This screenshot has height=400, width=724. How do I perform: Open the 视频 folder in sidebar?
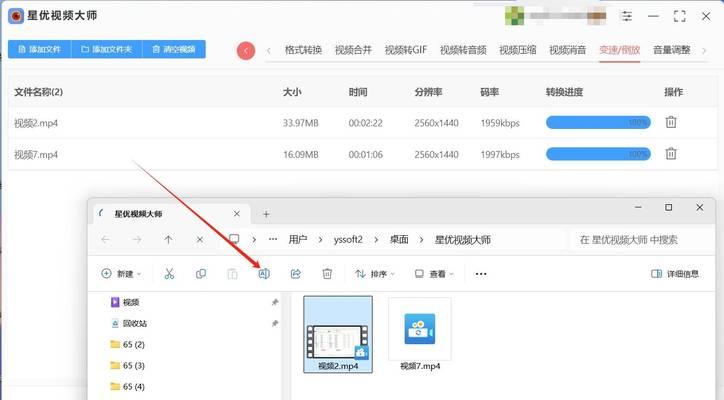125,302
